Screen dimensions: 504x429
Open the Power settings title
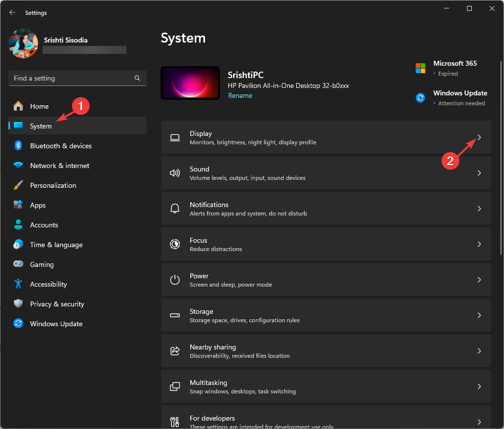point(199,276)
